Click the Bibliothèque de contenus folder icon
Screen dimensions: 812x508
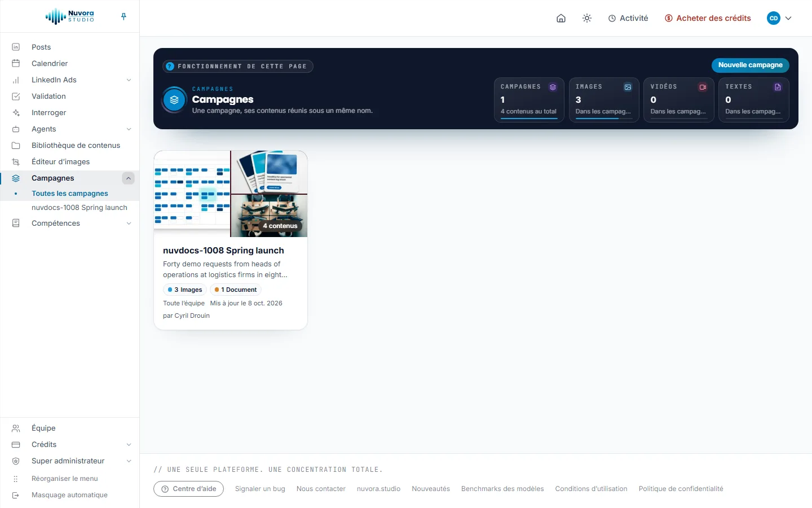[x=16, y=145]
